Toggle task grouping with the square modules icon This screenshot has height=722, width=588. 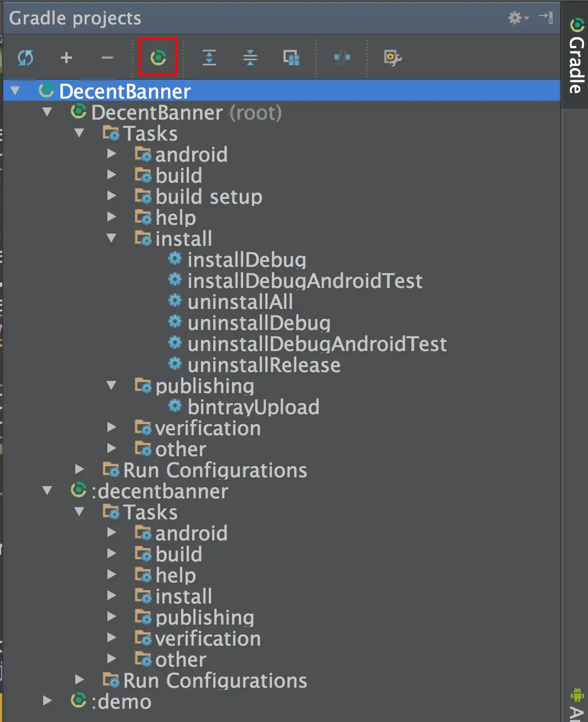pyautogui.click(x=291, y=57)
